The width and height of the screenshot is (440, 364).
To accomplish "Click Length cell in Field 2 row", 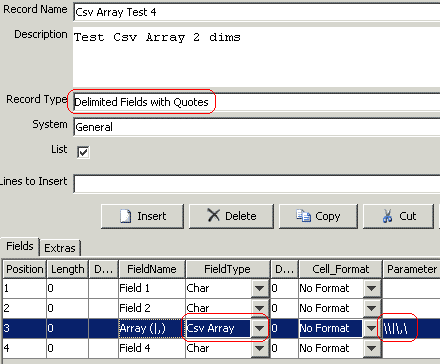I will (68, 308).
